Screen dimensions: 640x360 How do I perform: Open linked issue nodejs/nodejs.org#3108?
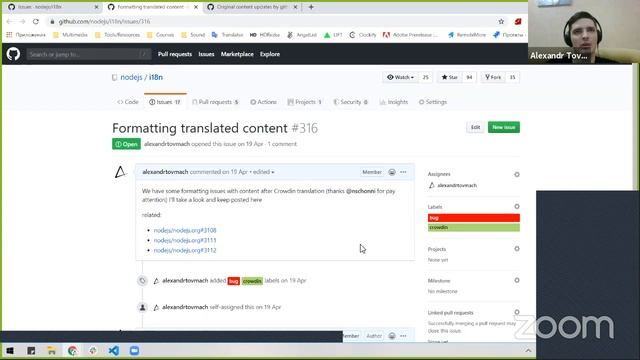tap(185, 230)
